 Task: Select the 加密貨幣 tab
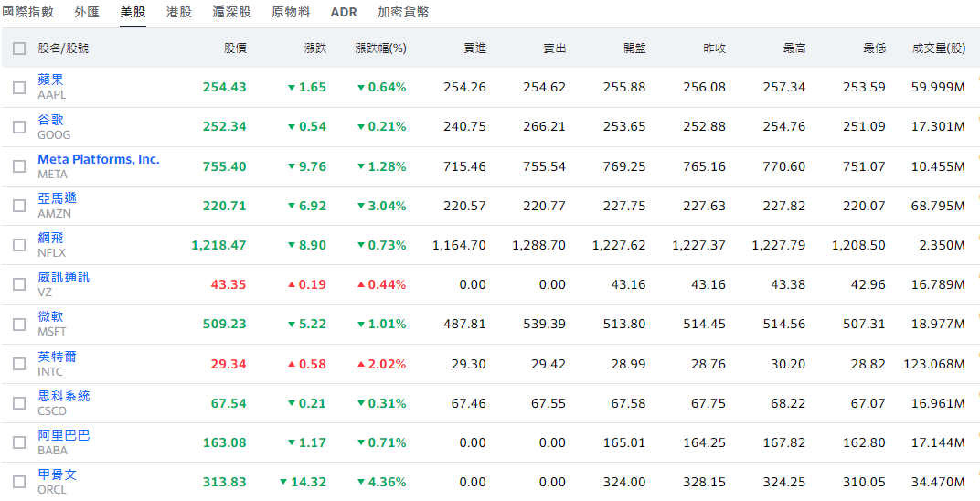403,12
